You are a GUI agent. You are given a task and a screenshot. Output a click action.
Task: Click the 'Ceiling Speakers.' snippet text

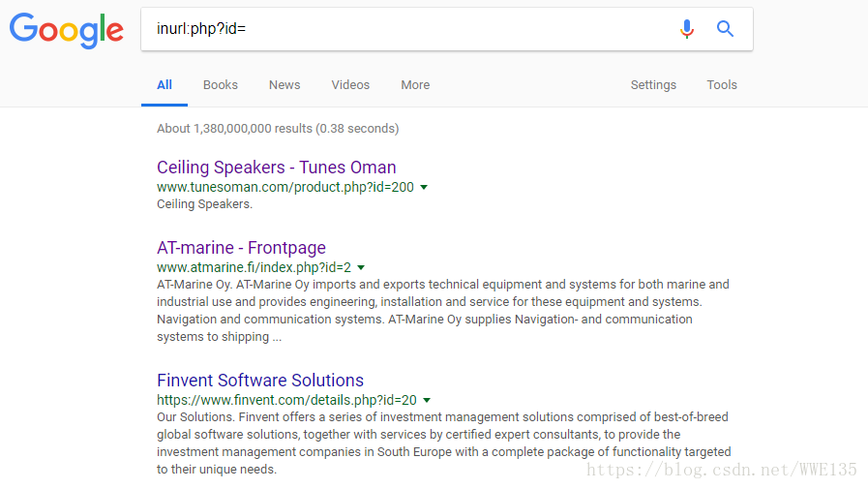point(204,203)
